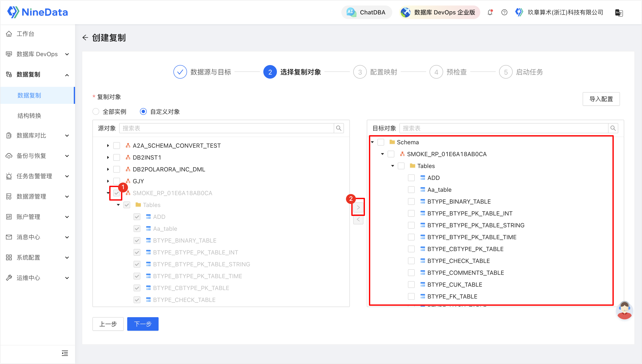Click the 下一步 button
This screenshot has width=642, height=364.
click(x=142, y=324)
